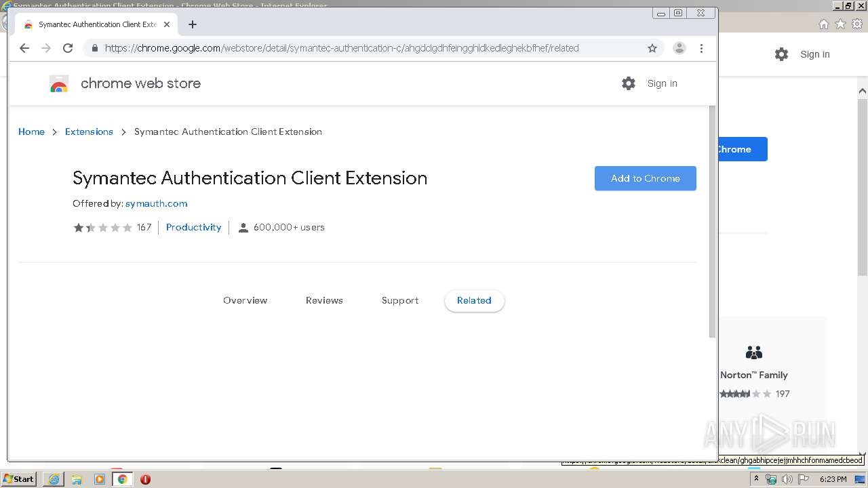Open Action Center flag icon

click(804, 479)
